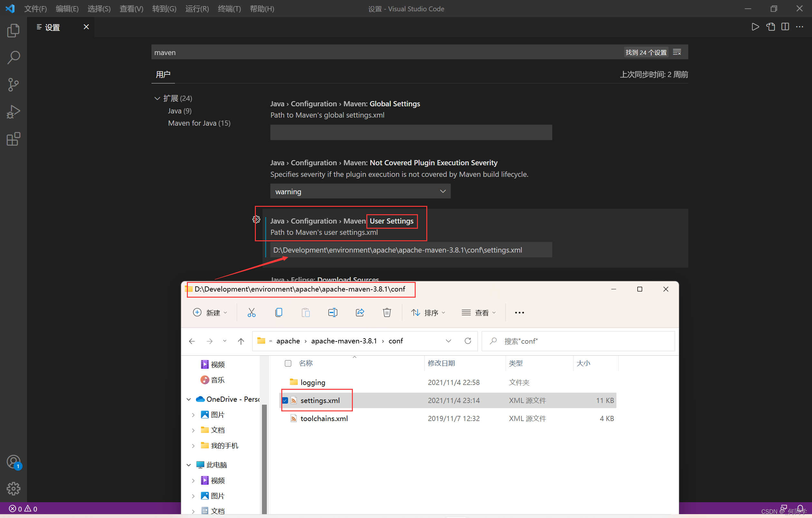Click the Global Settings path input field
This screenshot has height=518, width=812.
click(411, 132)
